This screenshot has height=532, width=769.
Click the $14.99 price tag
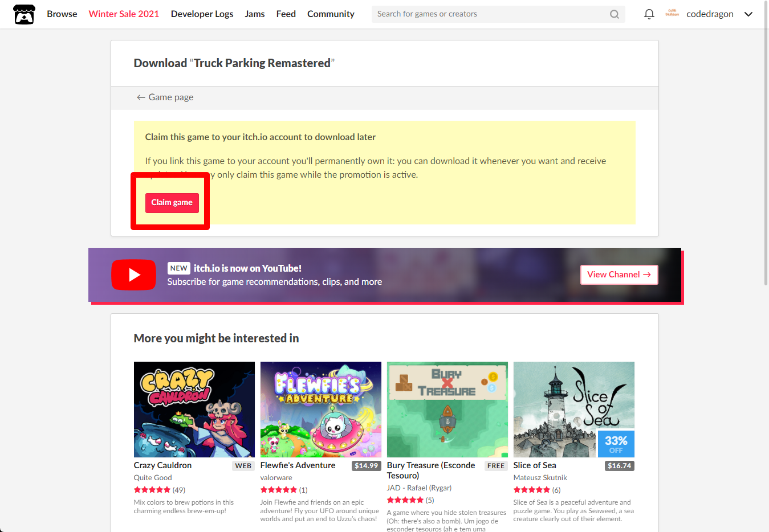(367, 466)
